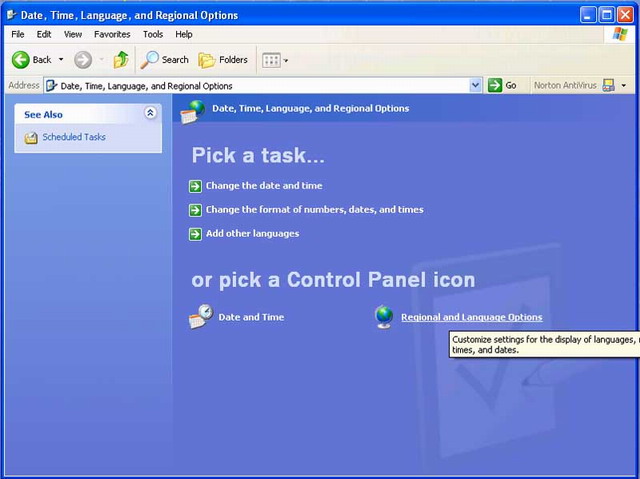Click the Back arrow icon

coord(20,60)
